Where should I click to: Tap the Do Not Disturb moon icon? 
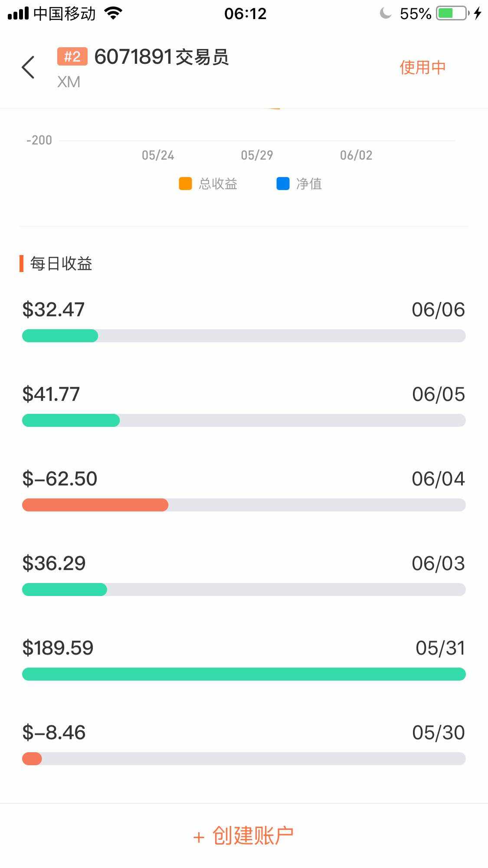click(385, 13)
